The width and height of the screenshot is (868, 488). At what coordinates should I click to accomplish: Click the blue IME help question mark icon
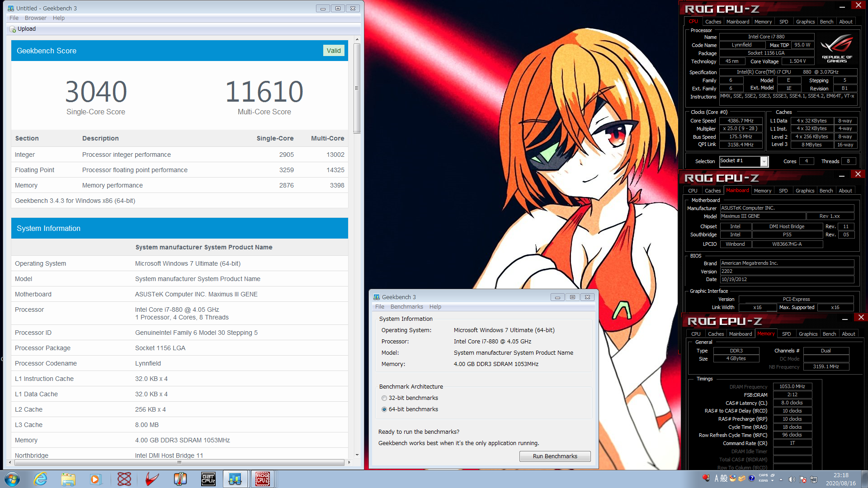[x=751, y=479]
